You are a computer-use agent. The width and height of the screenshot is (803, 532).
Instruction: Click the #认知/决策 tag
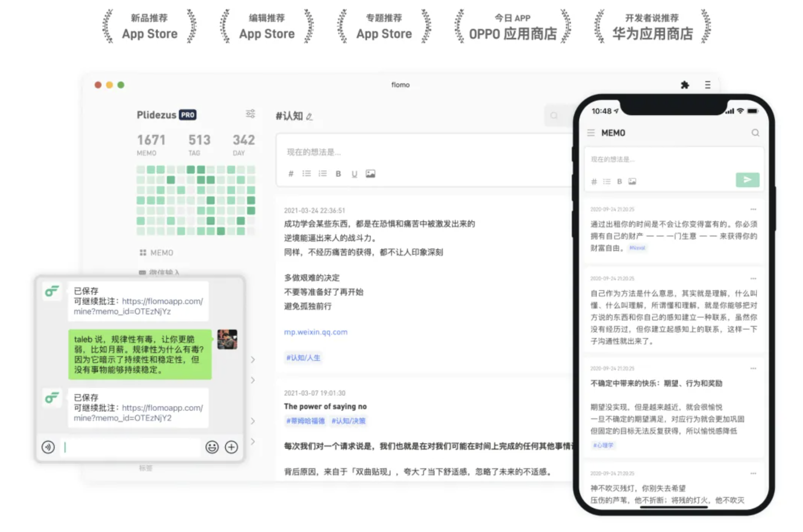pyautogui.click(x=348, y=421)
